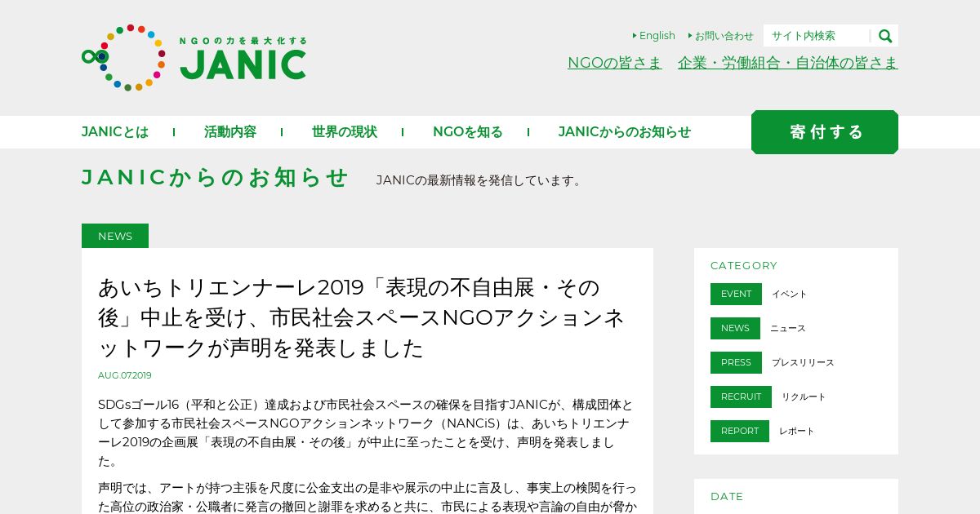
Task: Click the プレスリリース category label
Action: 803,363
